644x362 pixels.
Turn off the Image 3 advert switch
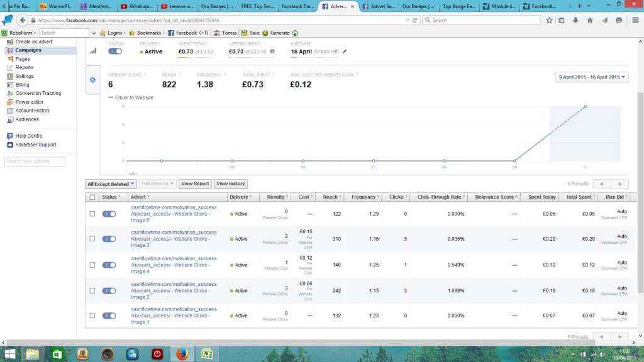click(x=109, y=239)
